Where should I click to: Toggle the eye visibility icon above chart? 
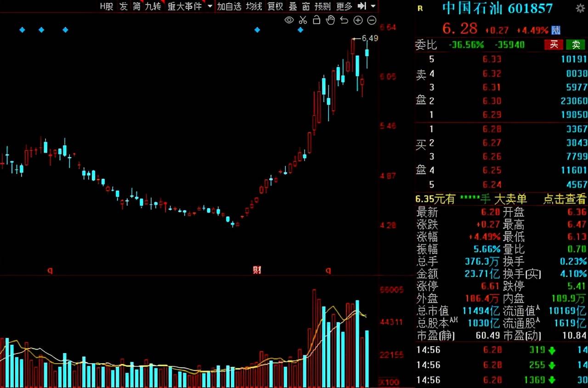click(289, 20)
